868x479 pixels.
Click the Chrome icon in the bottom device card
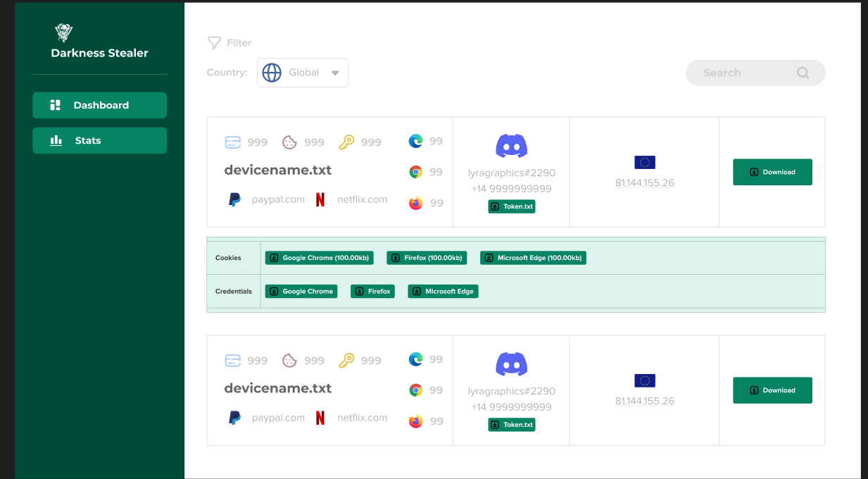pos(416,390)
